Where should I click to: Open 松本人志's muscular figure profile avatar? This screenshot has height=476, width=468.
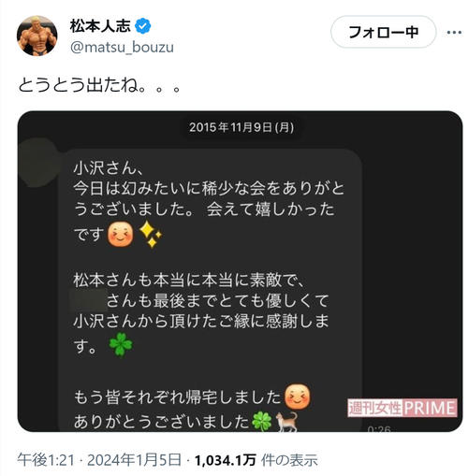tap(37, 36)
